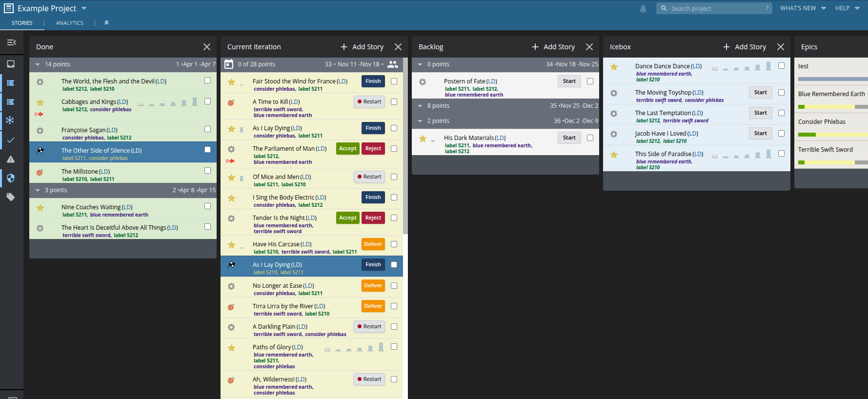Image resolution: width=868 pixels, height=399 pixels.
Task: Click the Blue Remembered Earth progress bar
Action: click(832, 107)
